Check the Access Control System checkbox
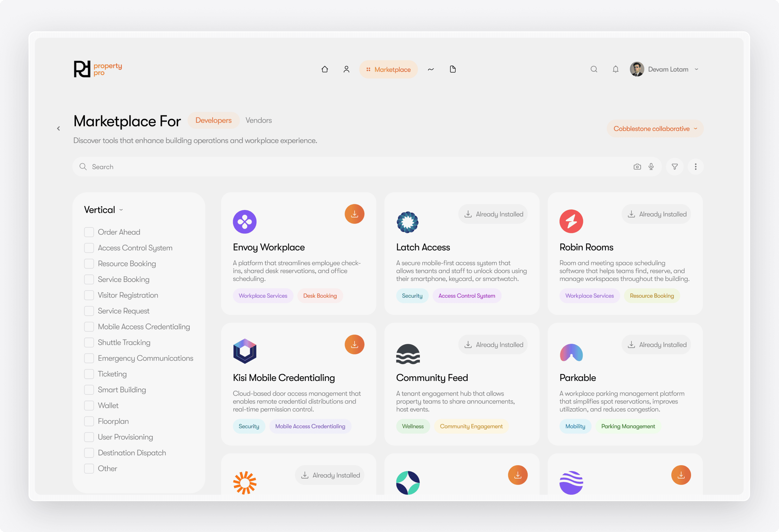This screenshot has height=532, width=779. point(89,248)
